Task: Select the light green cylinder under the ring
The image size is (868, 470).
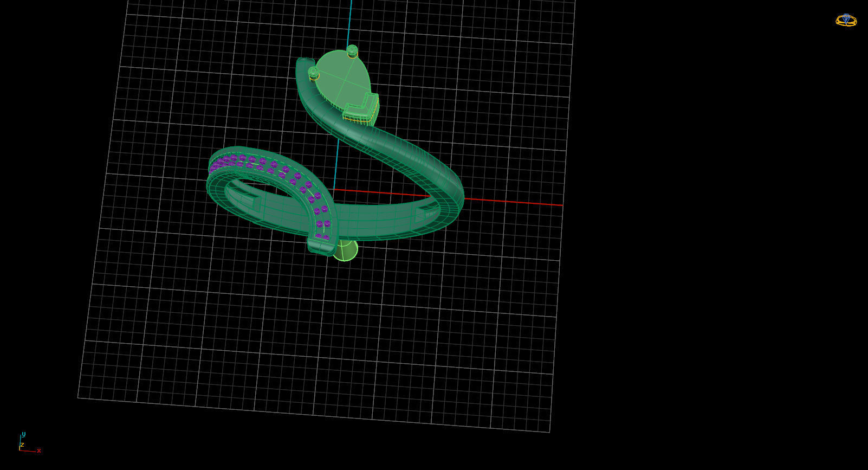Action: 346,250
